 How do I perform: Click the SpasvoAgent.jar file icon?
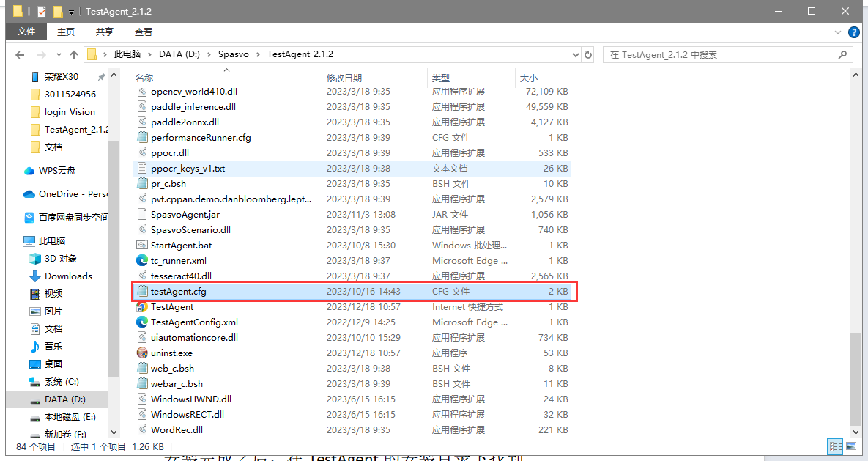(142, 215)
